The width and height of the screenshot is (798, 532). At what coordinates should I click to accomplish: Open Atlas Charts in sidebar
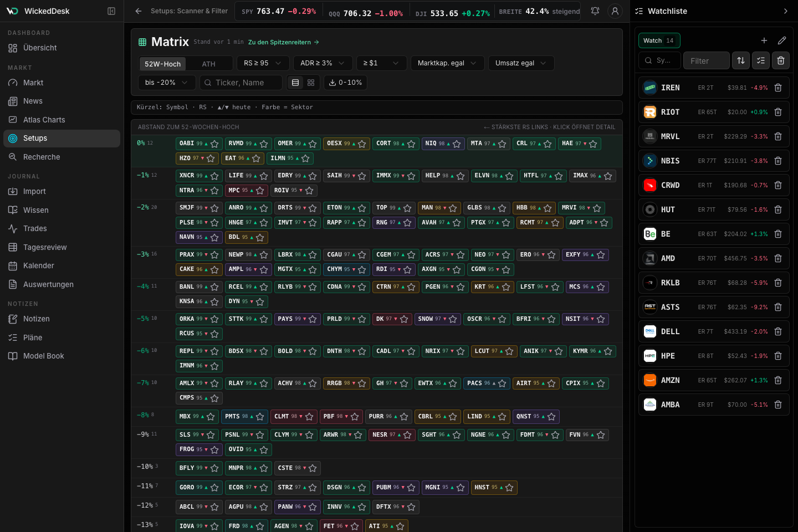(x=62, y=120)
